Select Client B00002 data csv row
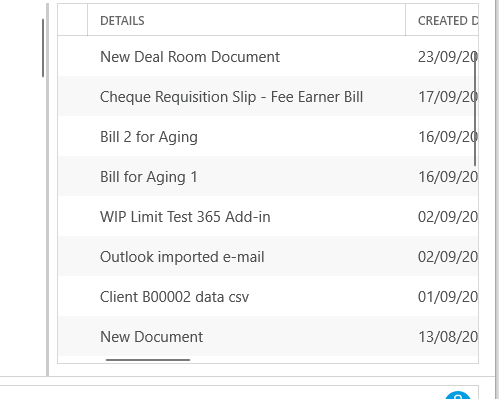This screenshot has height=399, width=499. (268, 296)
